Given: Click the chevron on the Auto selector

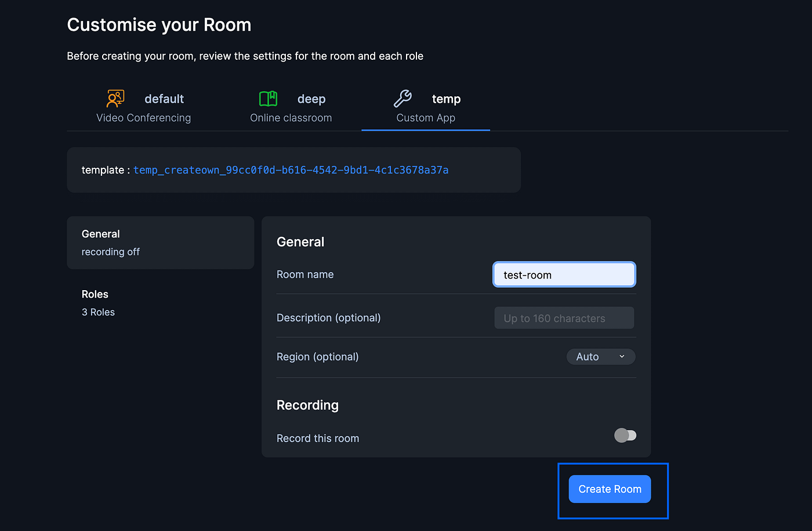Looking at the screenshot, I should pyautogui.click(x=621, y=356).
